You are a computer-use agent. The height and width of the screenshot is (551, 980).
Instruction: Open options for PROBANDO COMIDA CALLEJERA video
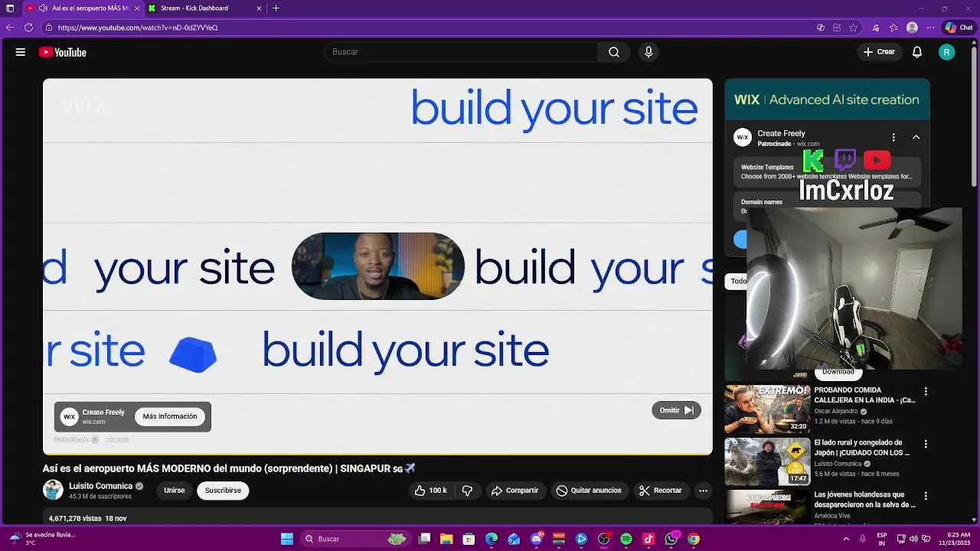coord(926,391)
